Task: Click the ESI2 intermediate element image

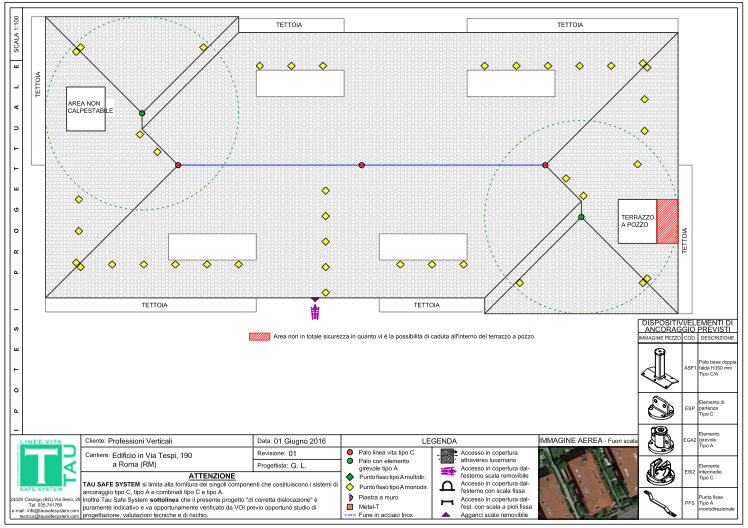Action: click(x=661, y=471)
